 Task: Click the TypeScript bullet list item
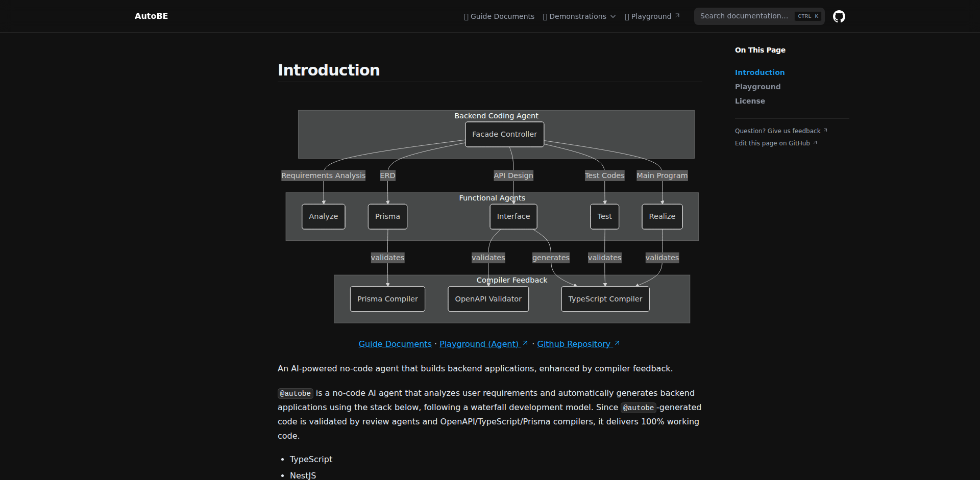pyautogui.click(x=311, y=459)
